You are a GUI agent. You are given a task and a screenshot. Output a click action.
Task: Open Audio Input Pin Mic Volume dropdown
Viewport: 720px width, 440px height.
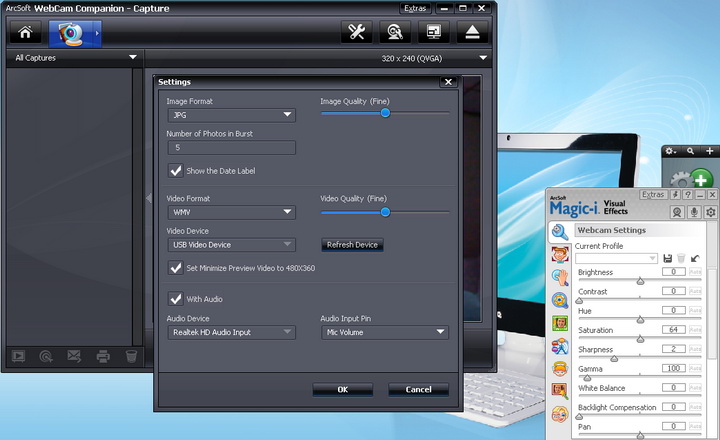(385, 332)
